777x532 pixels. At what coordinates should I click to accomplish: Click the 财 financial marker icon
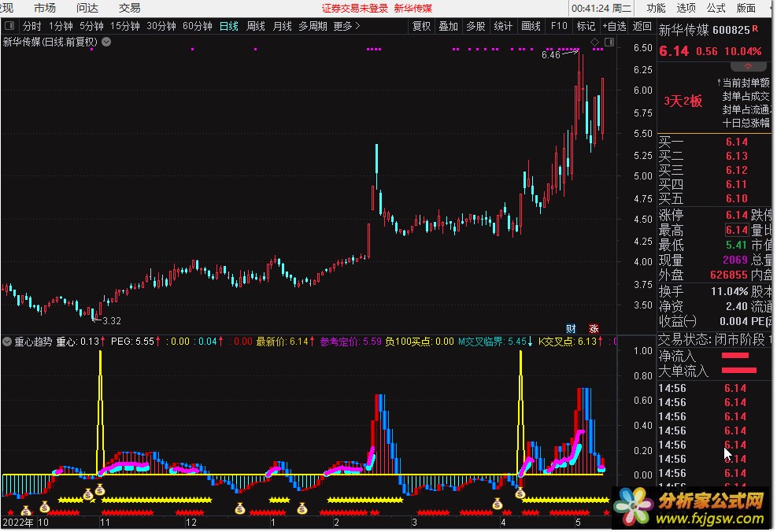[571, 328]
